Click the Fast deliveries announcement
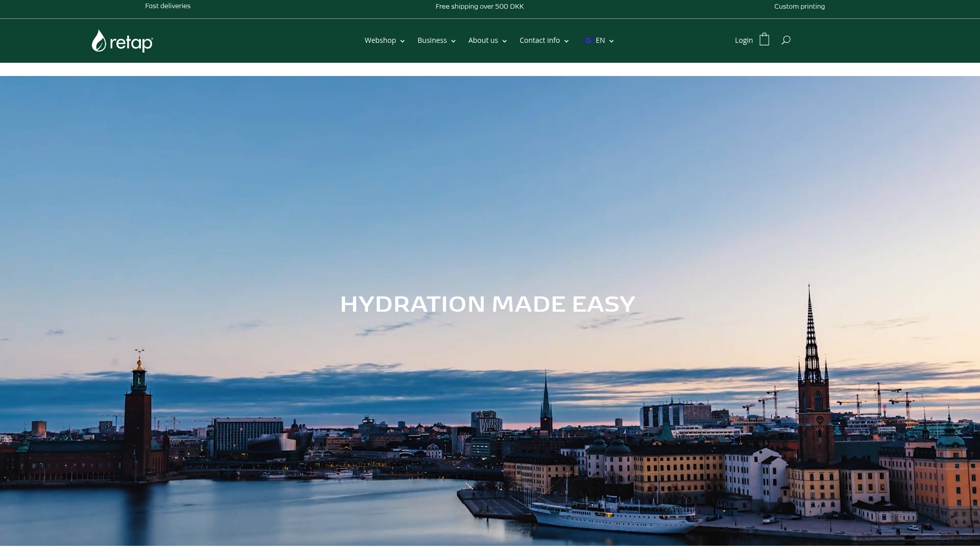 click(167, 6)
